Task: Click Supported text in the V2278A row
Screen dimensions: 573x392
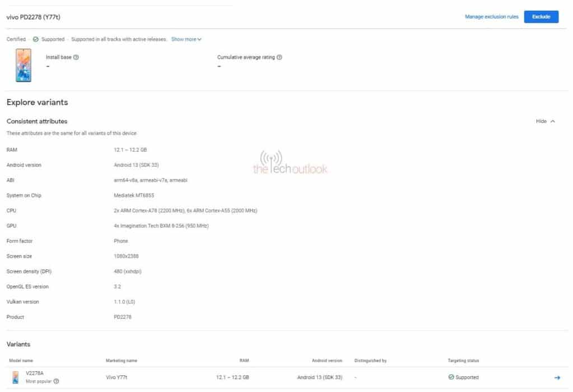Action: pos(467,377)
